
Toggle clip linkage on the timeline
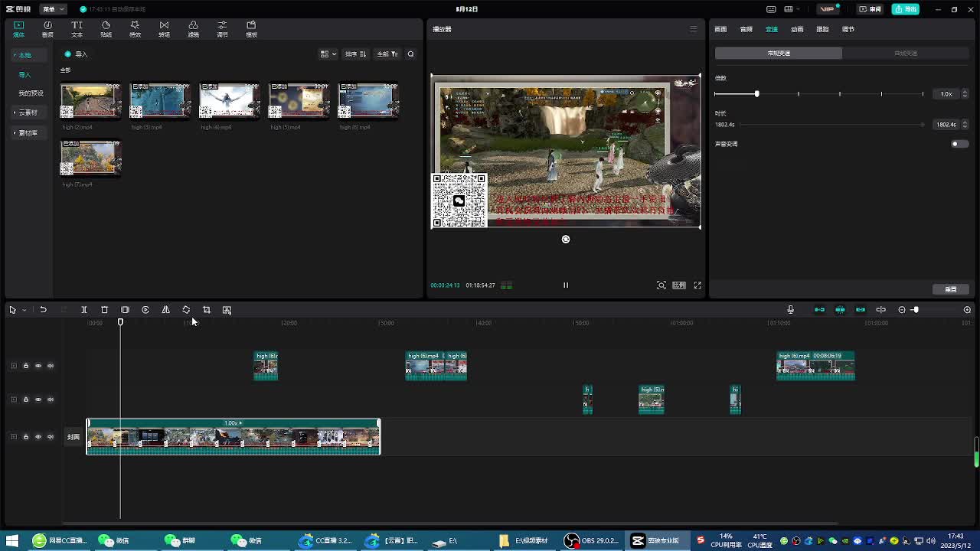tap(861, 310)
